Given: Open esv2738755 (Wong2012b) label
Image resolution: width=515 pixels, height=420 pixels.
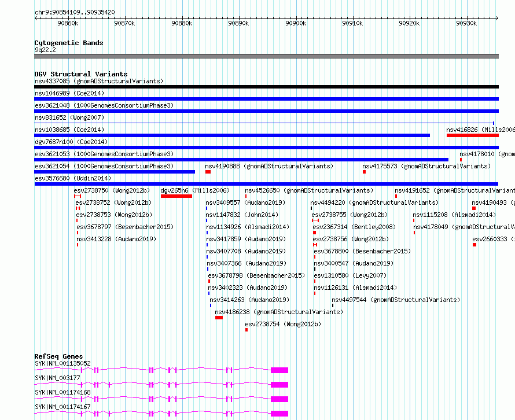Looking at the screenshot, I should (x=350, y=215).
